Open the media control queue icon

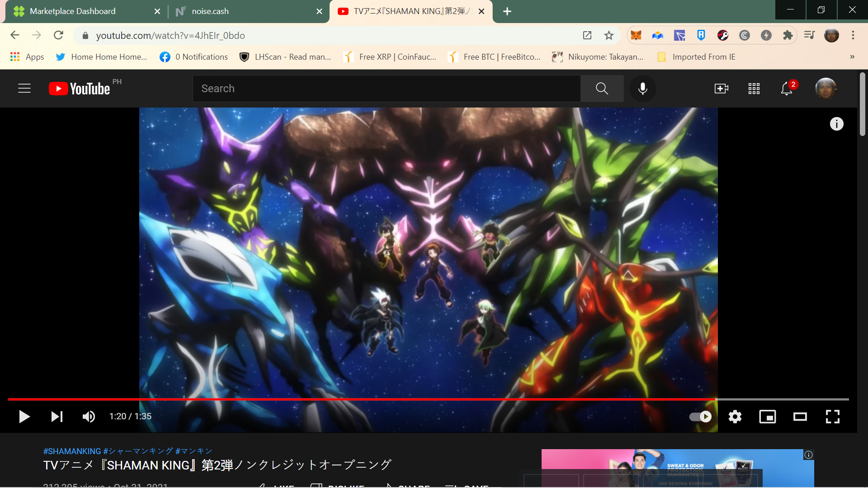point(809,35)
